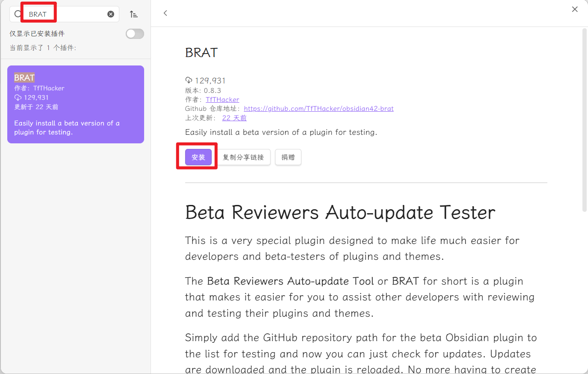Install the BRAT plugin
The width and height of the screenshot is (588, 374).
198,157
